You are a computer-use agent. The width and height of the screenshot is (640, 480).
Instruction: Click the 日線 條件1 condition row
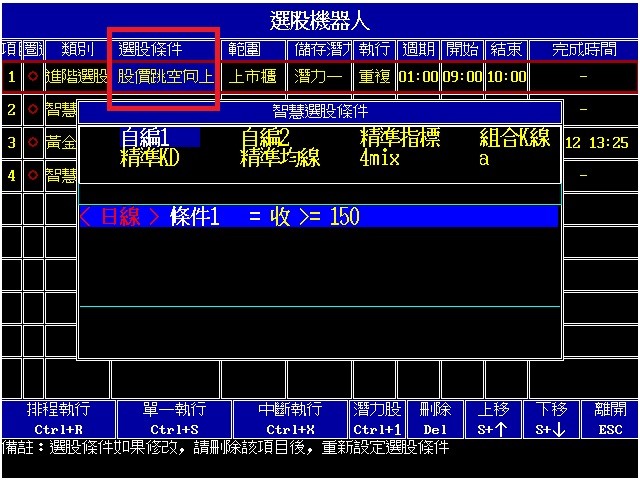318,217
